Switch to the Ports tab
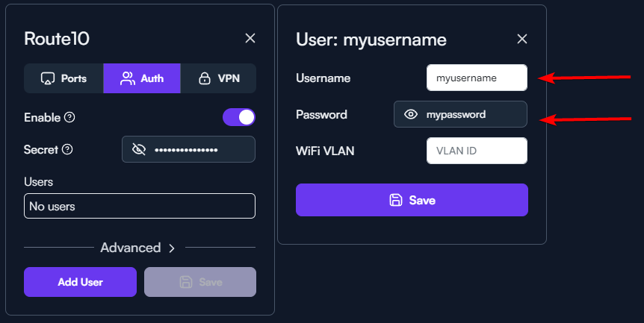The width and height of the screenshot is (644, 323). tap(64, 78)
